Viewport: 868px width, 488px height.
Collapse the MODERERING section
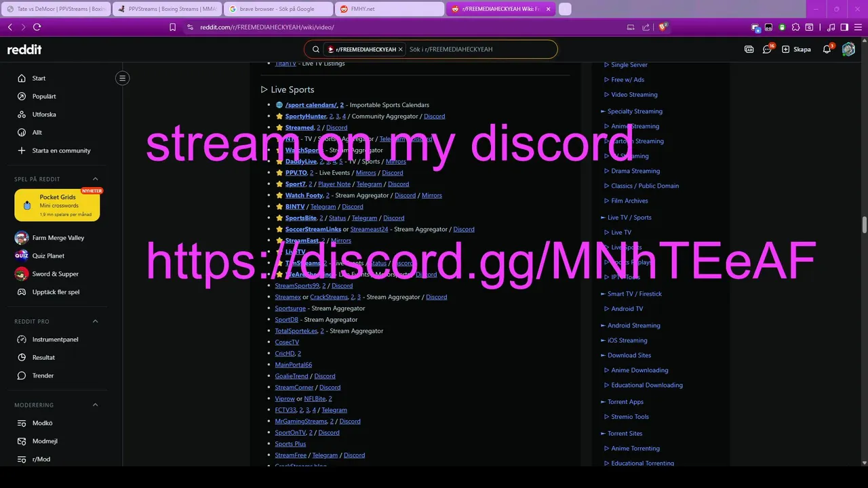(x=95, y=405)
